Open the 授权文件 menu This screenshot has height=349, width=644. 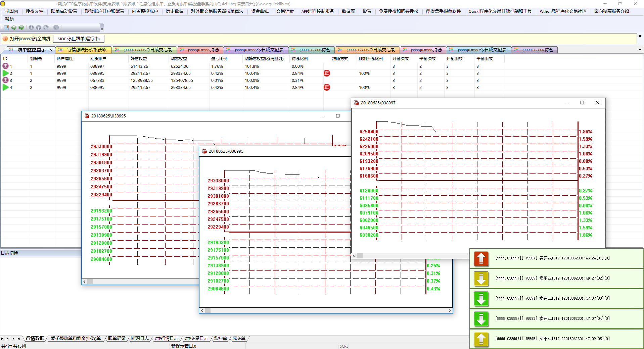[35, 11]
